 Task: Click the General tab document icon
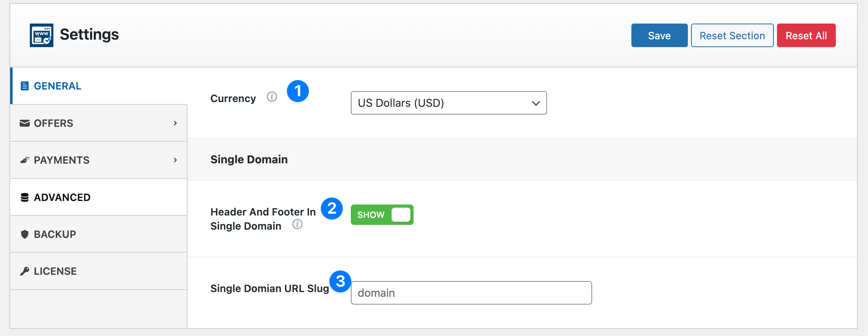click(25, 86)
